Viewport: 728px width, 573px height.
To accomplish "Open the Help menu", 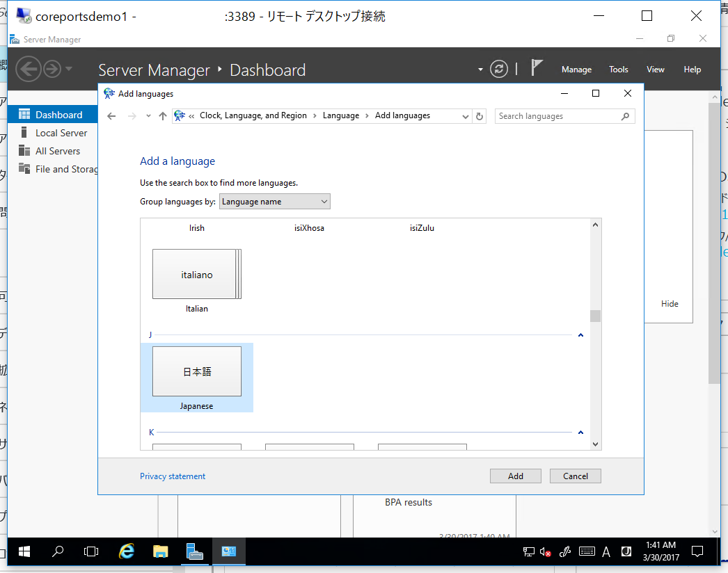I will (692, 69).
